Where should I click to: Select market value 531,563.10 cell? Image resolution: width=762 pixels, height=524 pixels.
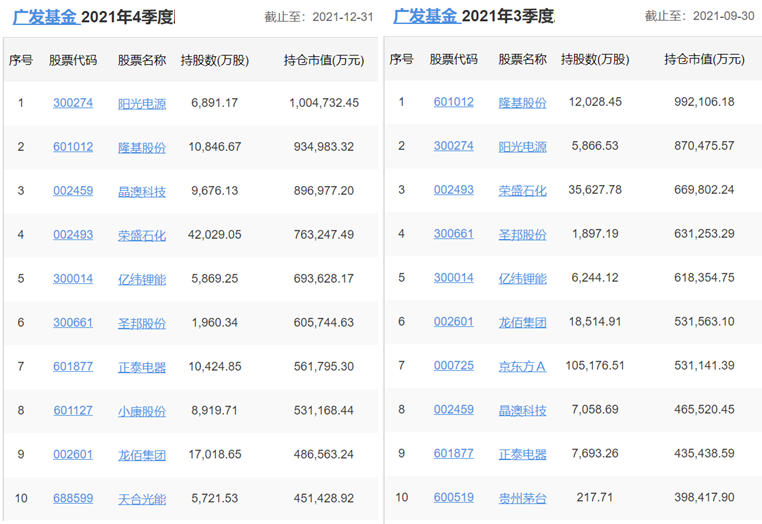tap(704, 321)
